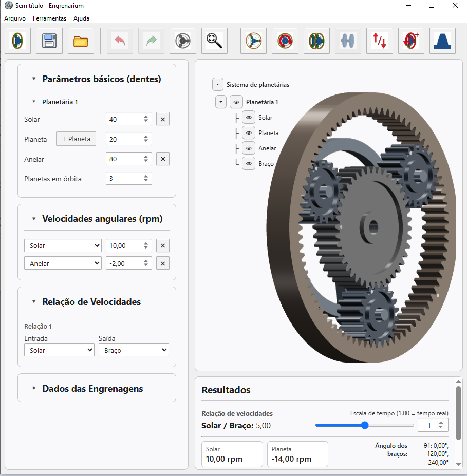Save the project with the floppy disk icon

(49, 41)
